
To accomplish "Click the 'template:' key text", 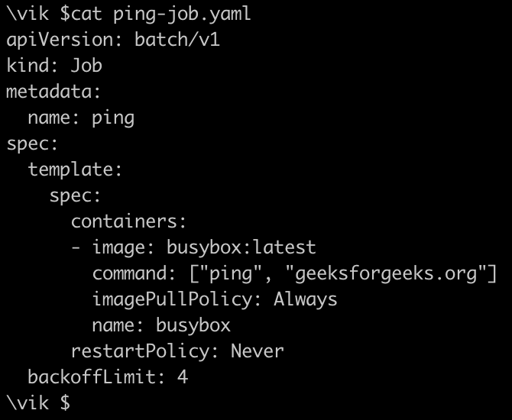I will 76,170.
